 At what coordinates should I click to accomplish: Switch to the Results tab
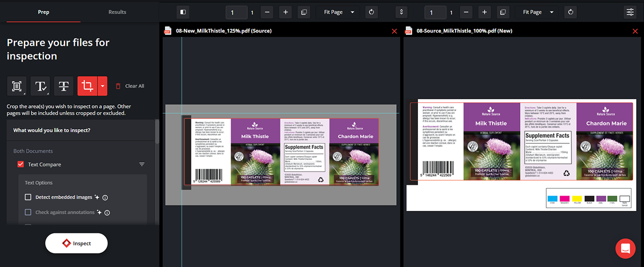coord(117,12)
